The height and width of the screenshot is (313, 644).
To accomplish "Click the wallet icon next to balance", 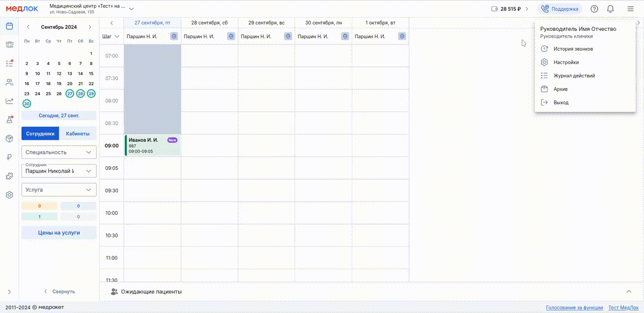I will pos(494,9).
